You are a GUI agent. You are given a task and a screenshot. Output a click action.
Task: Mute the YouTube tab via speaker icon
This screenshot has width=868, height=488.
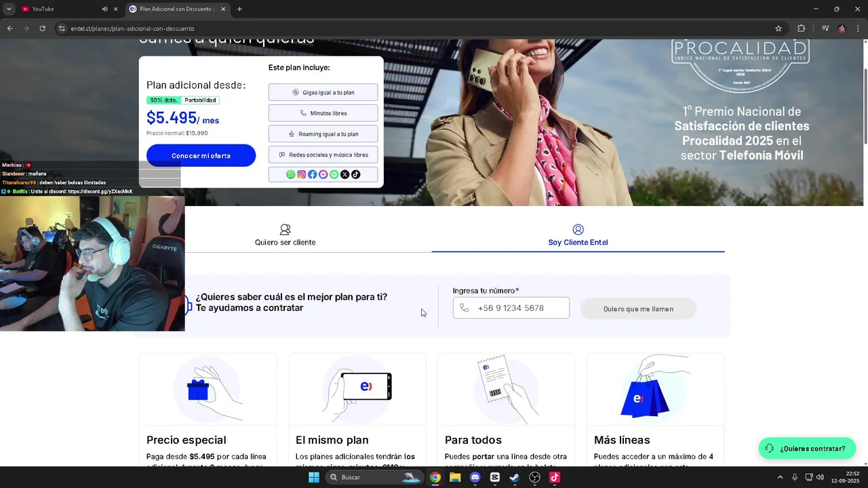[104, 9]
